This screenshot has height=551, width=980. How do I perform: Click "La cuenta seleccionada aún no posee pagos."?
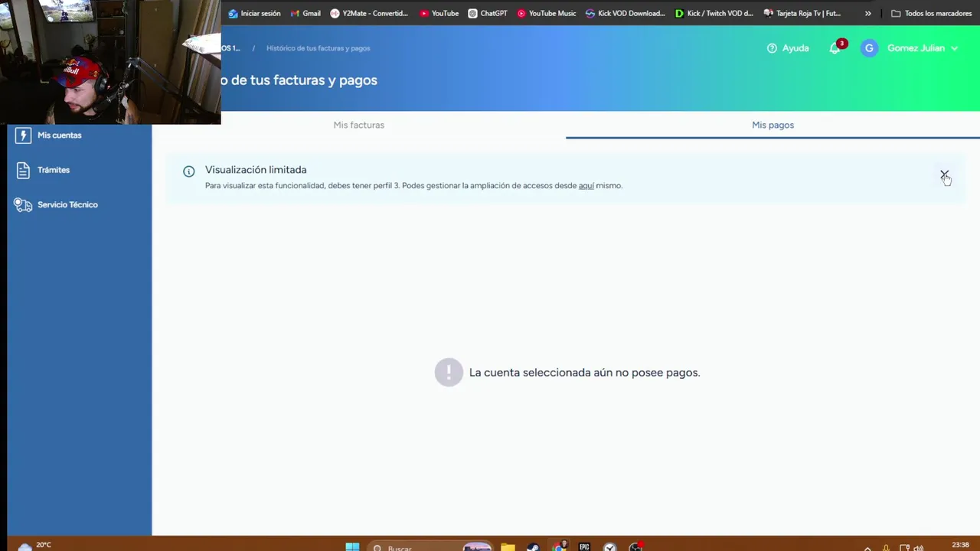click(x=584, y=373)
